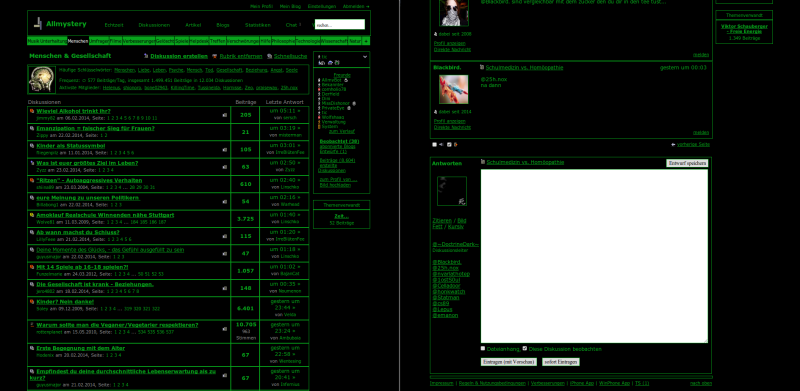Click into the reply text area

tap(594, 256)
